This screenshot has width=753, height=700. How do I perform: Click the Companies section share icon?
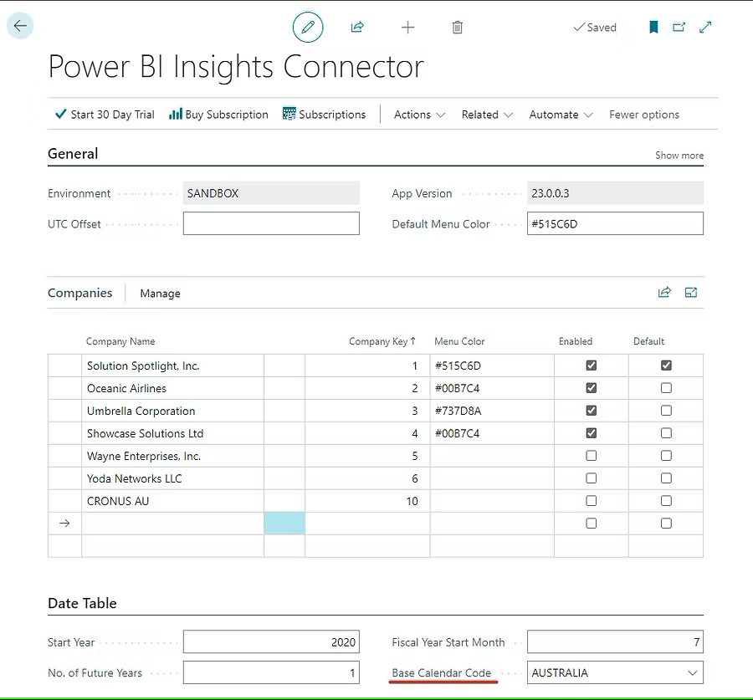[x=664, y=292]
